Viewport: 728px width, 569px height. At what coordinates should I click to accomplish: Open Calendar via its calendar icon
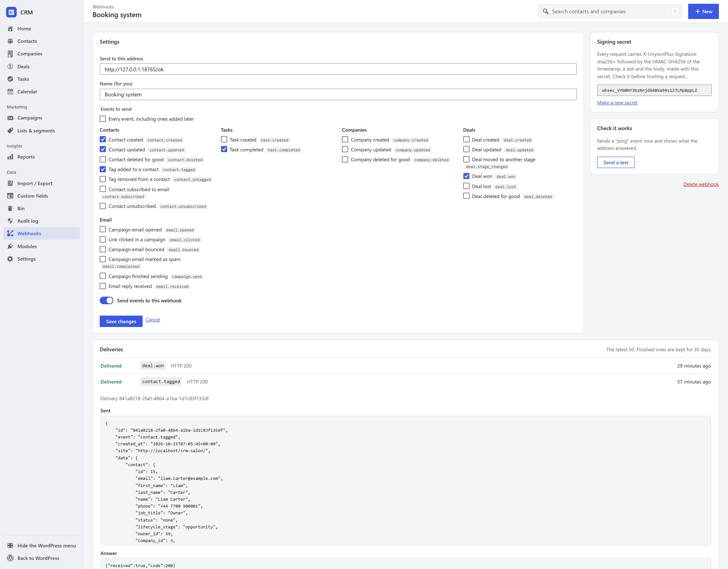[x=10, y=91]
